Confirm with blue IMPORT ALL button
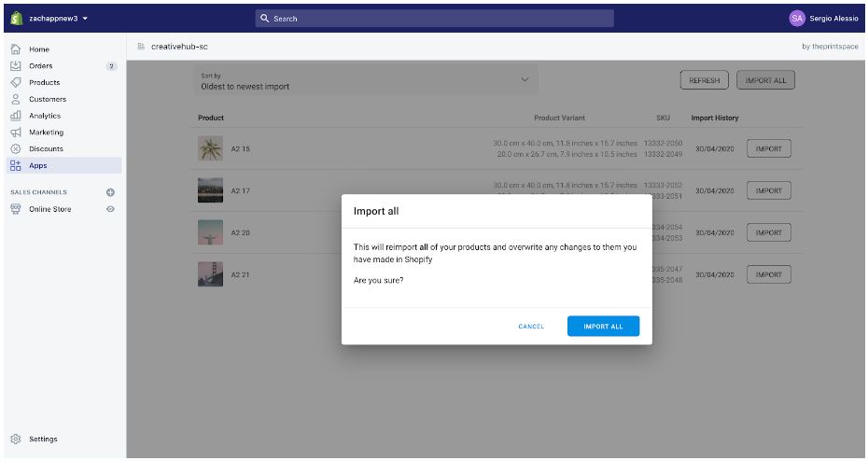The width and height of the screenshot is (868, 461). tap(603, 327)
